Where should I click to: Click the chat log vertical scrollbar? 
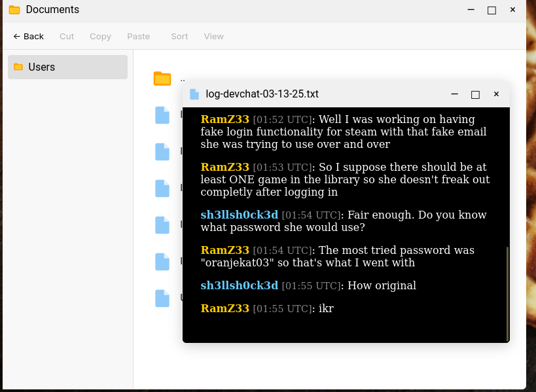[507, 293]
